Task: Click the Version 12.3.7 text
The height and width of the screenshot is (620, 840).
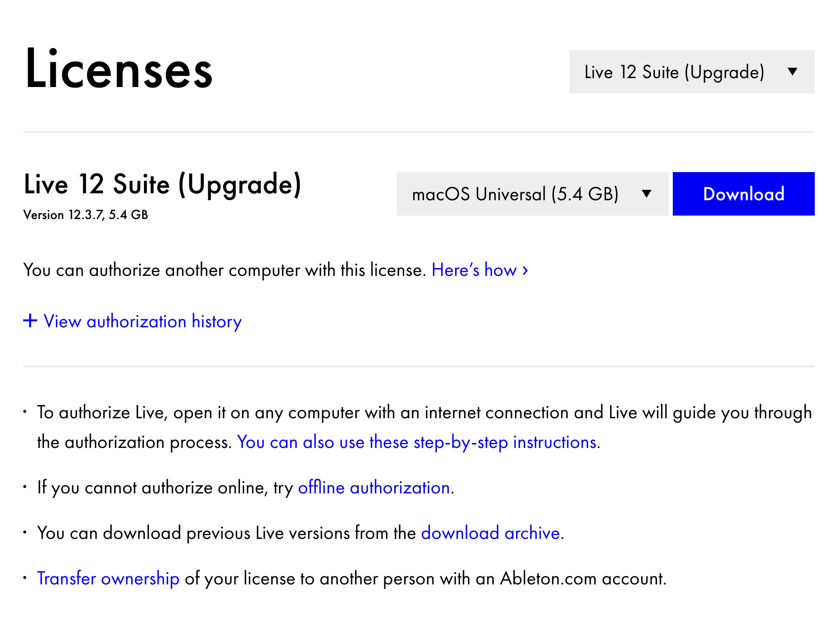Action: 86,215
